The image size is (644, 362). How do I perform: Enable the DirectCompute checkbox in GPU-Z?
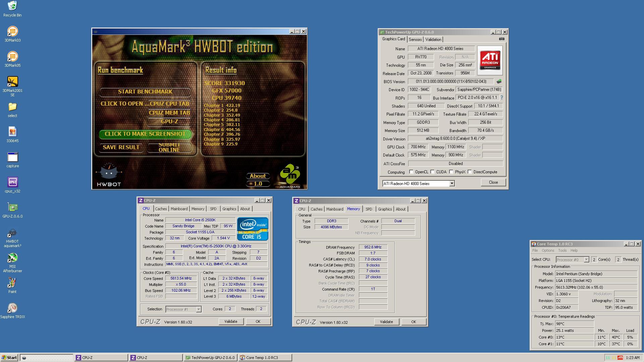pos(470,172)
